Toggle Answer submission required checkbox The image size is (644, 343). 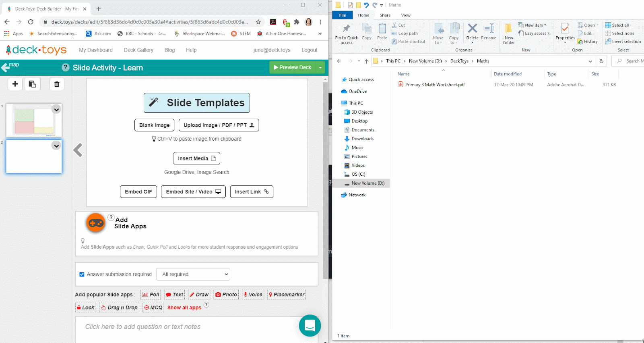pos(82,274)
